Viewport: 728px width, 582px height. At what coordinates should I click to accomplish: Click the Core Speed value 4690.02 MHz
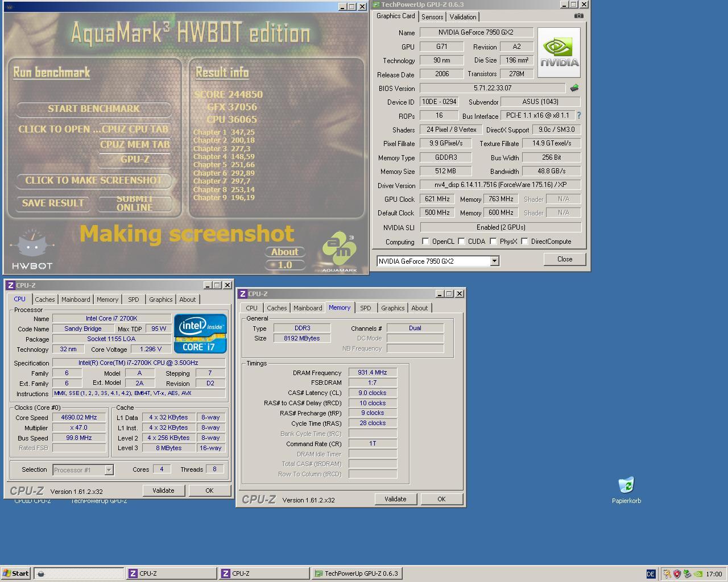click(x=79, y=417)
